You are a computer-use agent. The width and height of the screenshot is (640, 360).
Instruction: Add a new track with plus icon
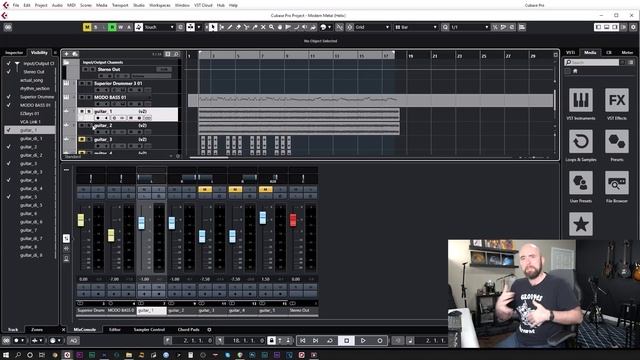tap(66, 54)
